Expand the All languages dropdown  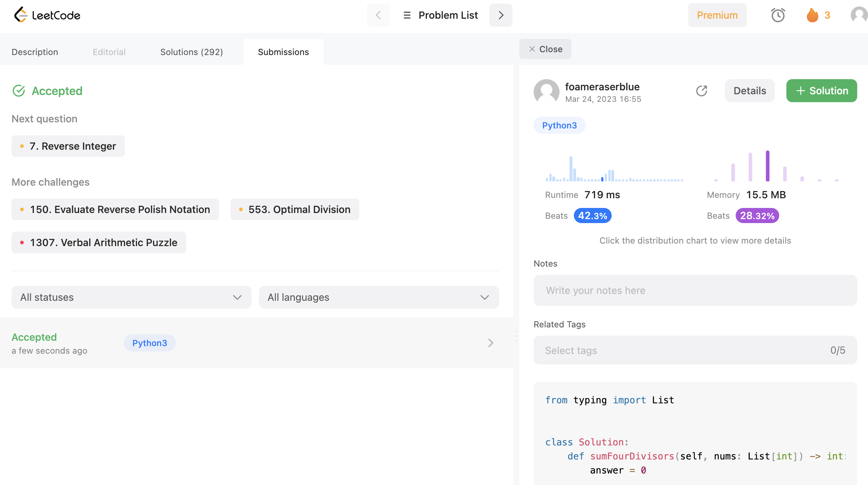click(x=379, y=297)
